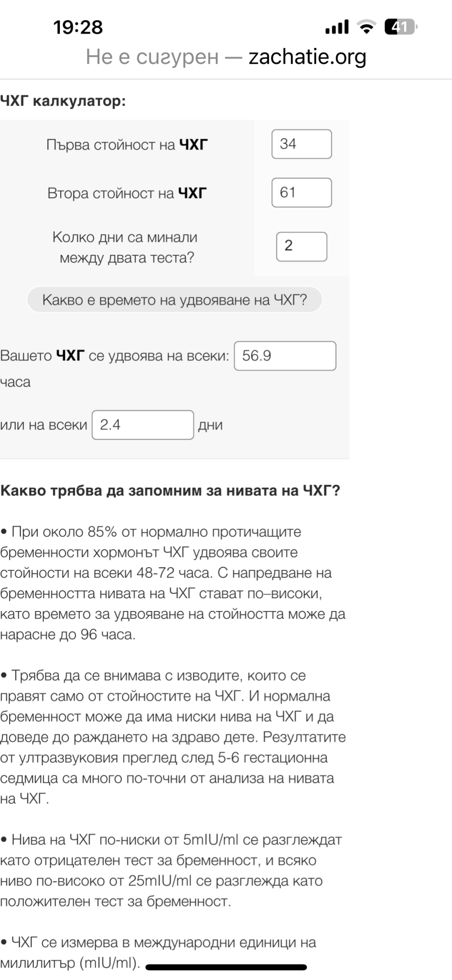Click the second ЧХГ value field (61)

[x=301, y=192]
